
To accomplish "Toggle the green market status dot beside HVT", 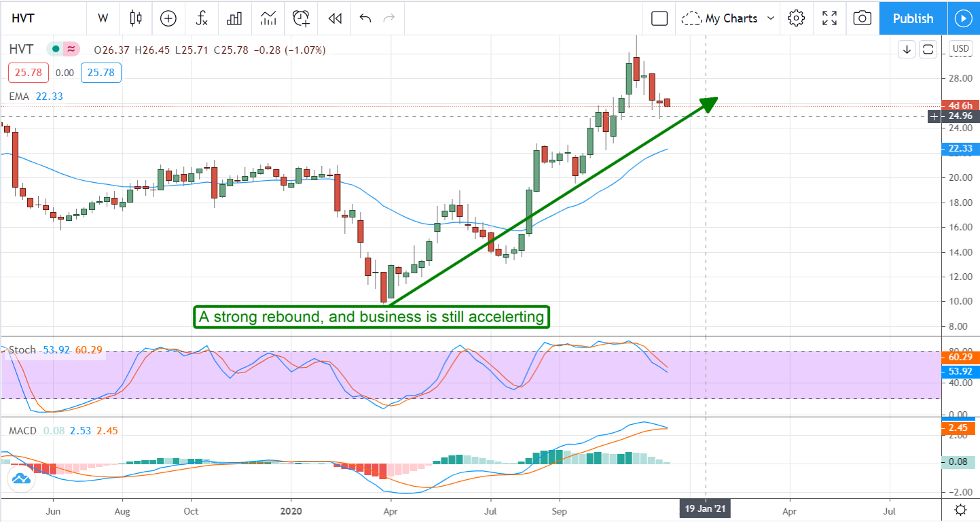I will coord(54,49).
